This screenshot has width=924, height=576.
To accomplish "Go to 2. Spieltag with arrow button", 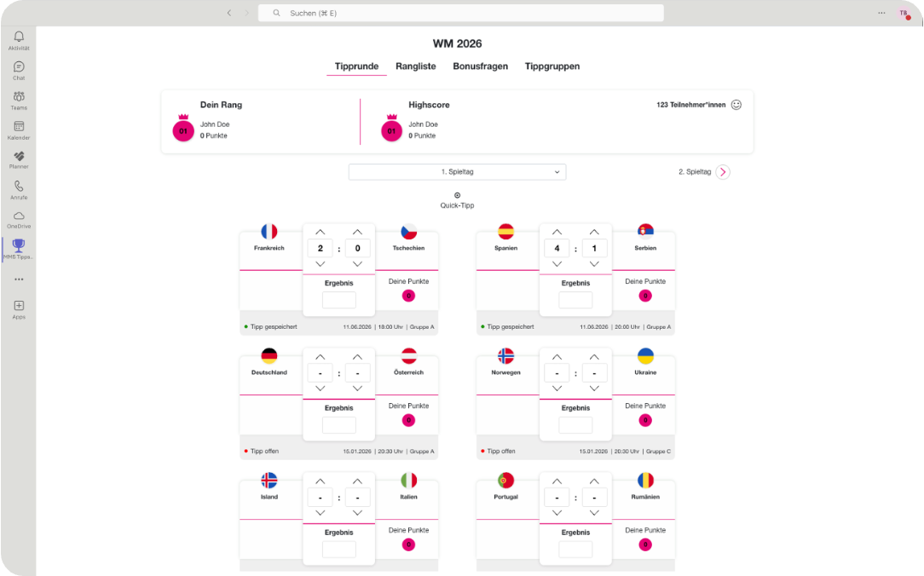I will click(x=723, y=172).
